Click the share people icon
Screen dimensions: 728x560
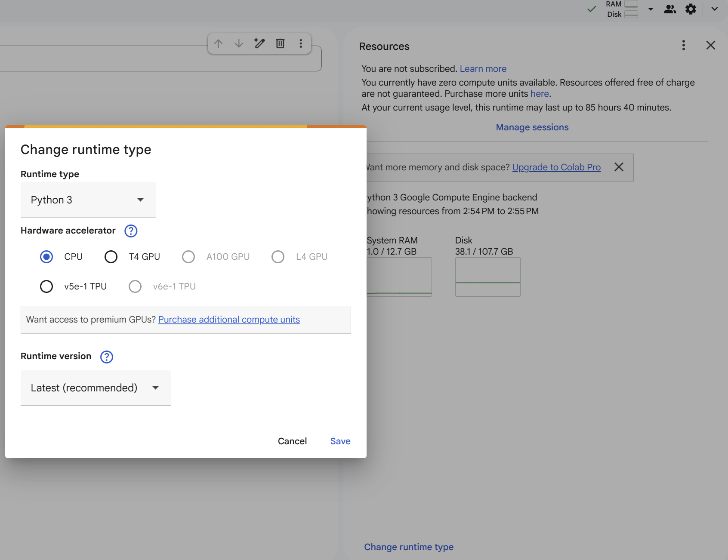coord(669,9)
